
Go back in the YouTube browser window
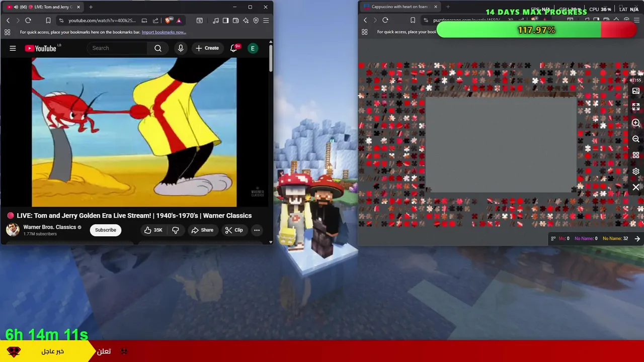8,21
